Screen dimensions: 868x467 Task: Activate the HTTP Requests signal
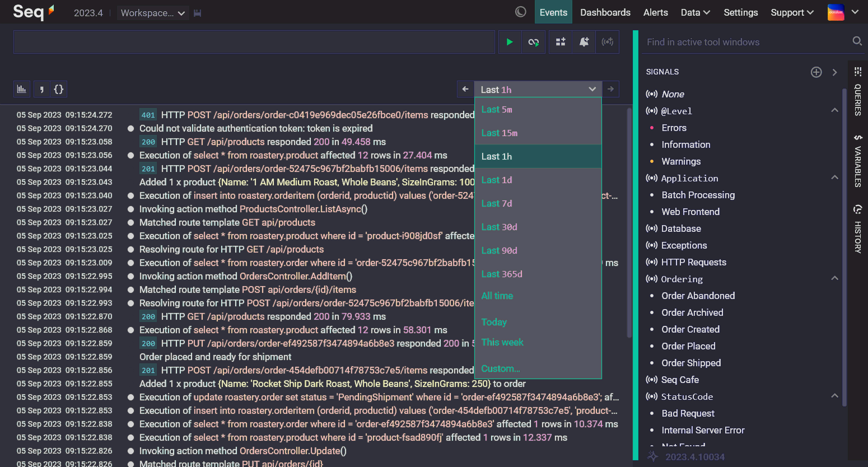coord(693,262)
